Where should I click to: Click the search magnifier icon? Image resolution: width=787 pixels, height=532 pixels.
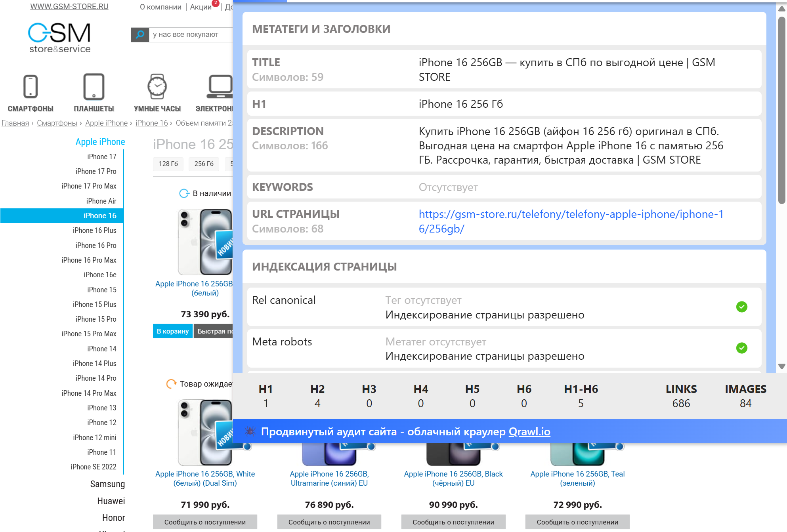pyautogui.click(x=140, y=34)
